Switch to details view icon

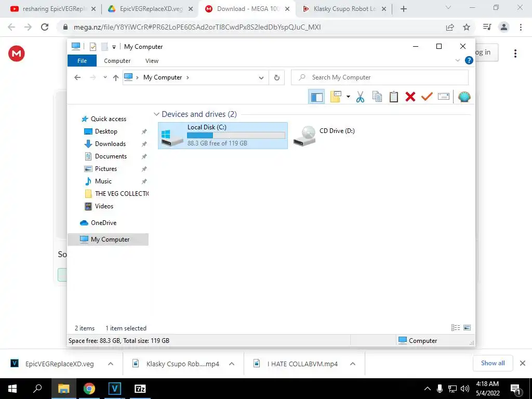tap(455, 328)
